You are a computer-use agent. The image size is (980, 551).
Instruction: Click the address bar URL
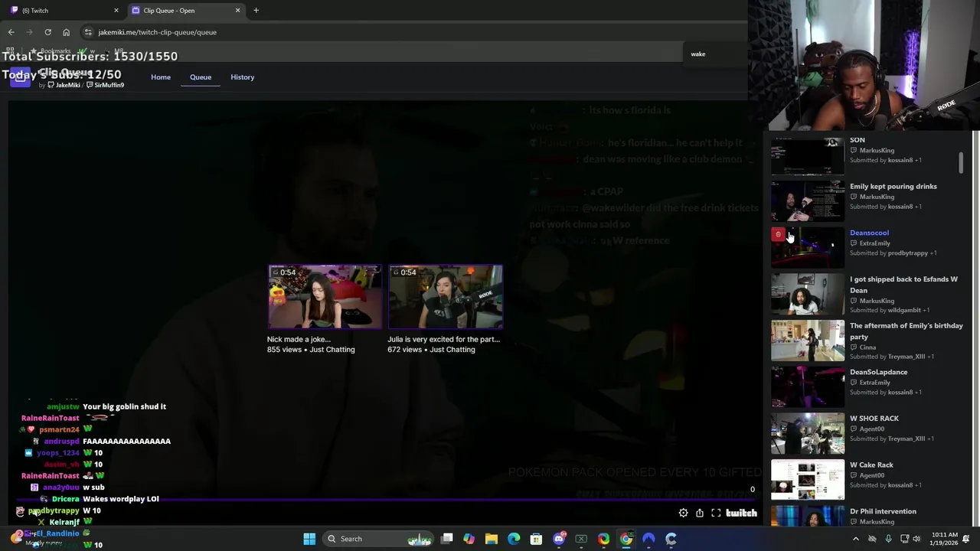tap(157, 32)
